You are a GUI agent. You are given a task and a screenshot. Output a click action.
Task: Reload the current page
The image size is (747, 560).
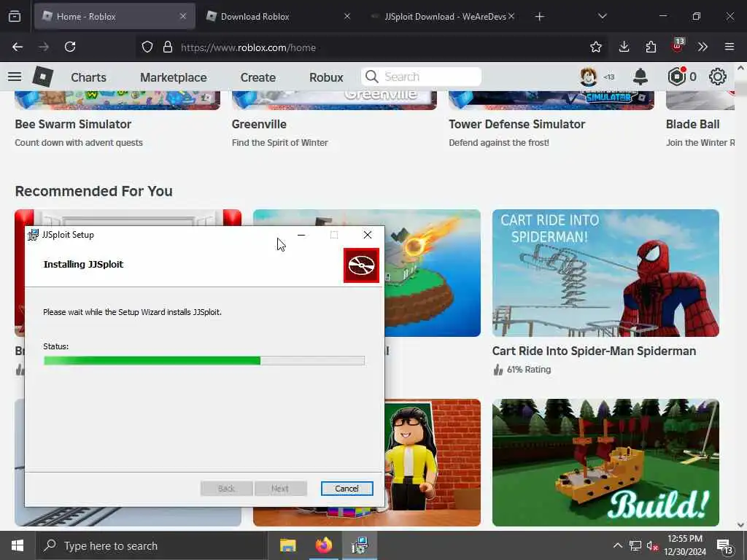70,47
